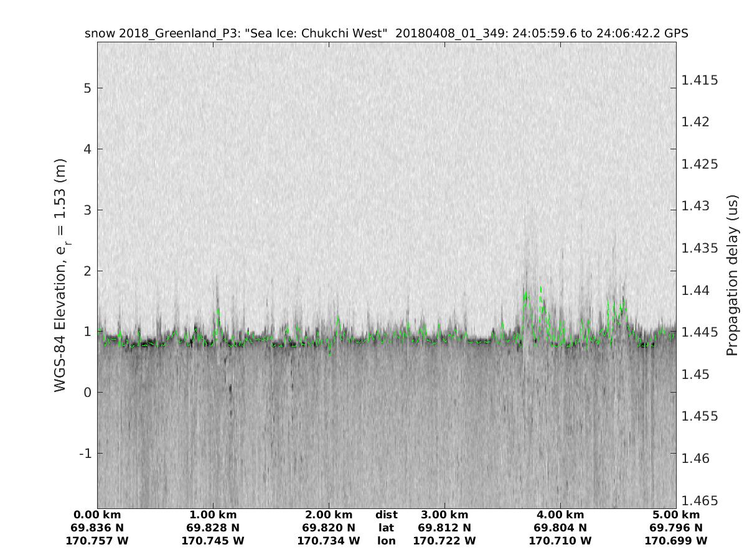This screenshot has width=747, height=560.
Task: Click the 1.44 propagation delay tick label
Action: tap(696, 291)
